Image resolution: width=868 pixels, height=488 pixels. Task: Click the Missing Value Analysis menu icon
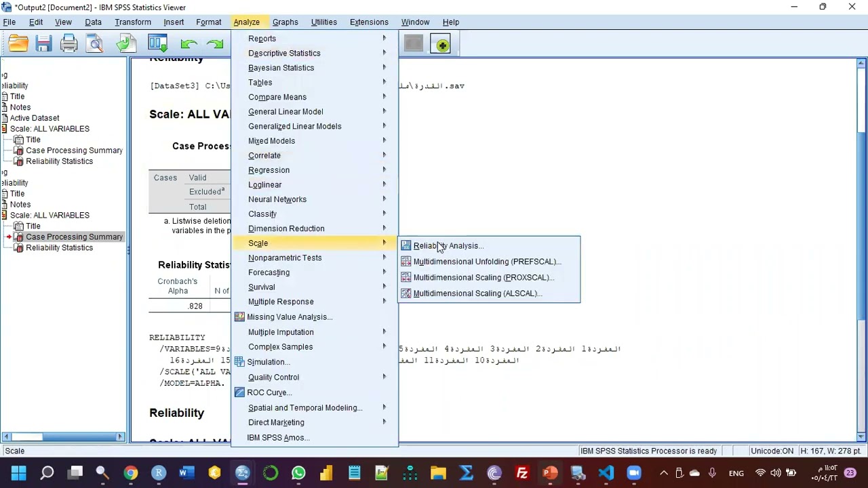239,317
